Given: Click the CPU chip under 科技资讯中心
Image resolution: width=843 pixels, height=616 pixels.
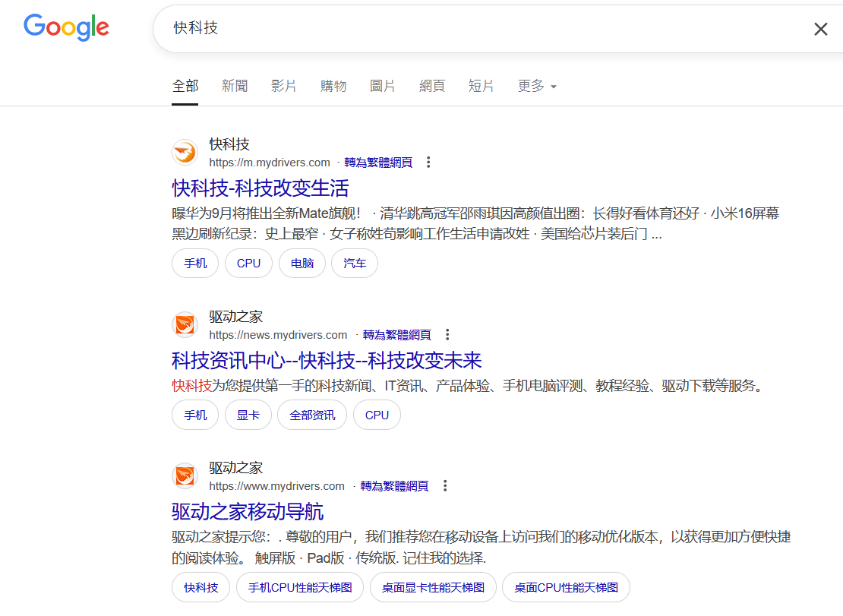Looking at the screenshot, I should pyautogui.click(x=377, y=415).
